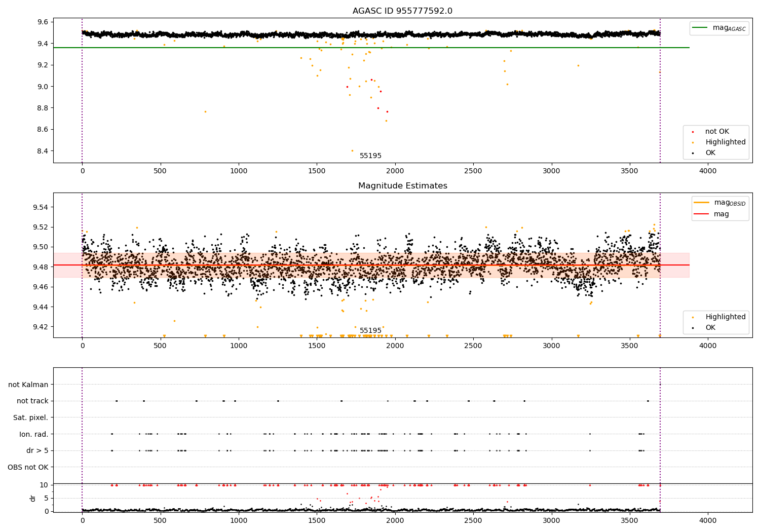This screenshot has width=760, height=532.
Task: Click the 'Ion. rad.' row label
Action: (34, 434)
